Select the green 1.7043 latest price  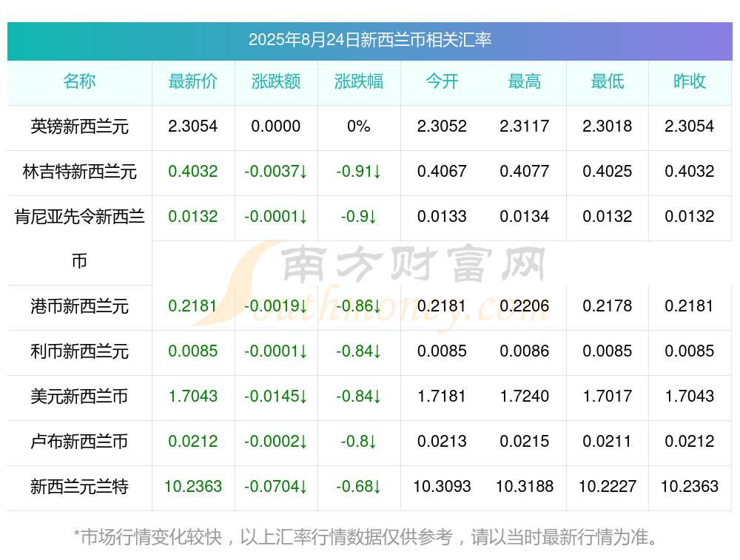pos(193,396)
